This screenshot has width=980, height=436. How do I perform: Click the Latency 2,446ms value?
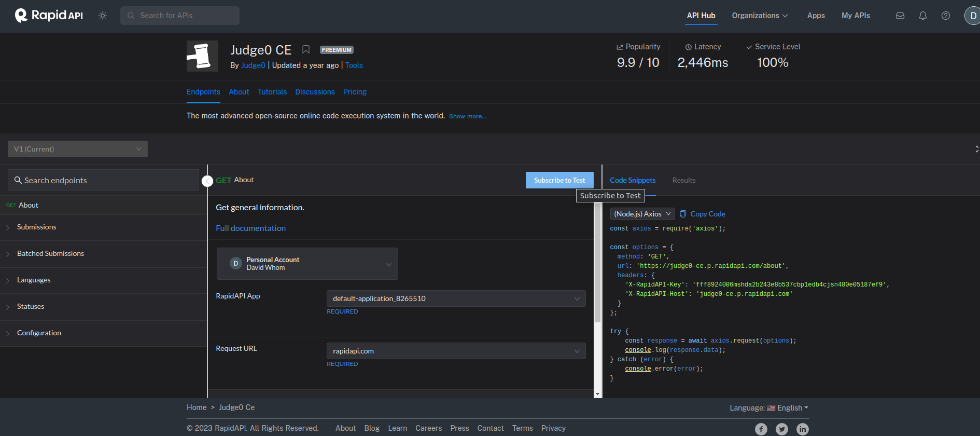point(703,63)
